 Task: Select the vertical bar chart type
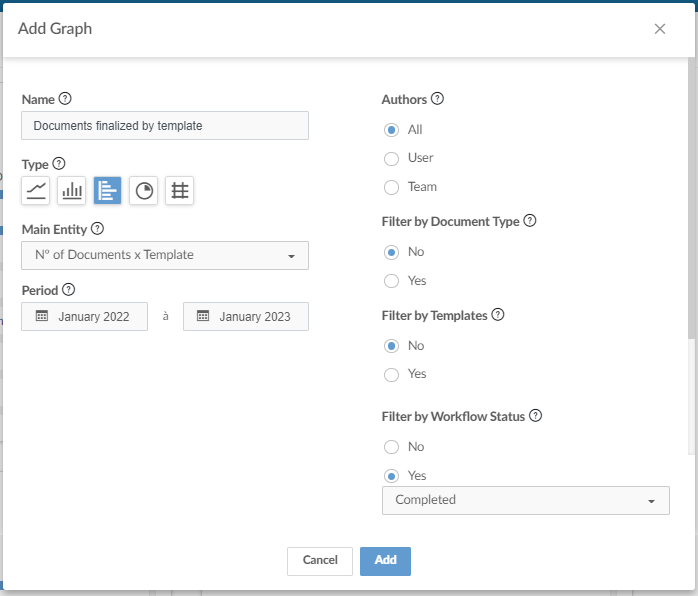coord(72,191)
